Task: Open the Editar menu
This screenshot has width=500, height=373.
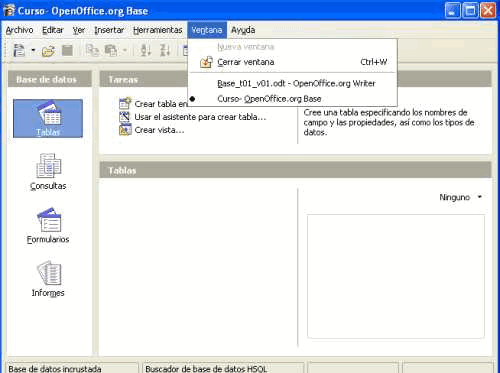Action: click(53, 30)
